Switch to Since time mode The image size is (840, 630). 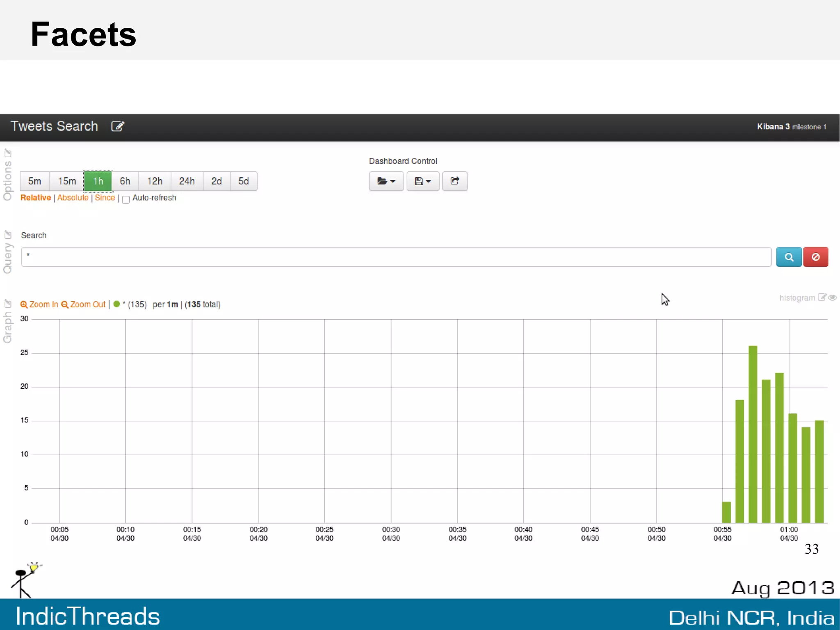pyautogui.click(x=105, y=198)
